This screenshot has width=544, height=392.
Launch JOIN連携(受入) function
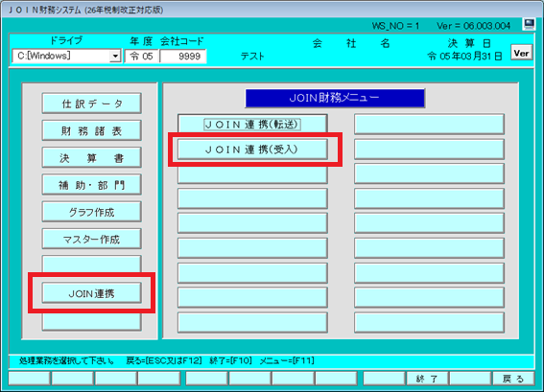tap(252, 150)
